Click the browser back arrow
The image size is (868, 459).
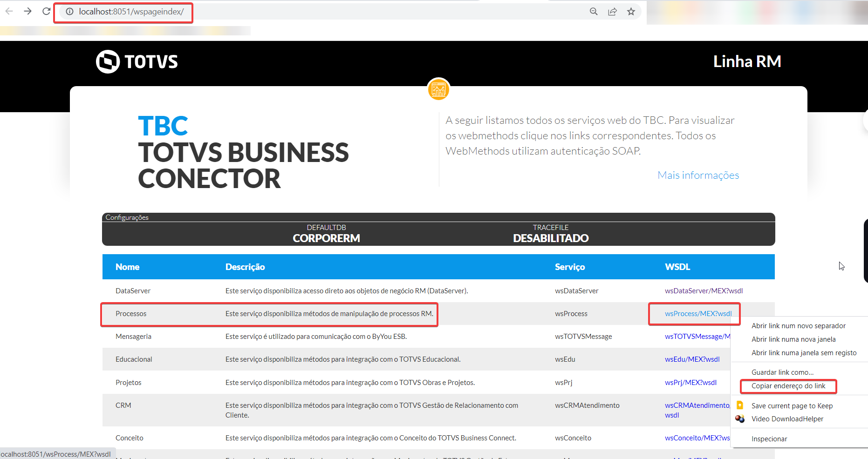tap(9, 11)
